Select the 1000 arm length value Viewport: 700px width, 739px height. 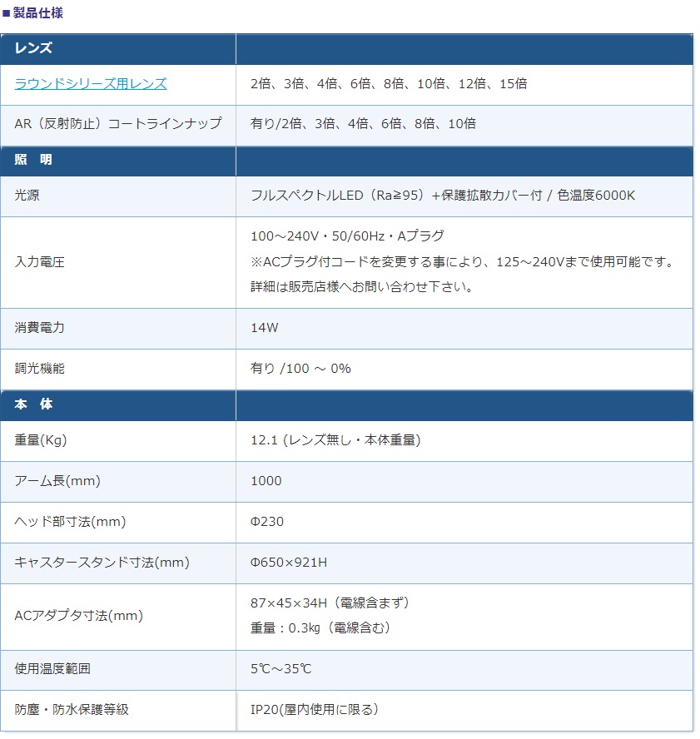coord(266,481)
